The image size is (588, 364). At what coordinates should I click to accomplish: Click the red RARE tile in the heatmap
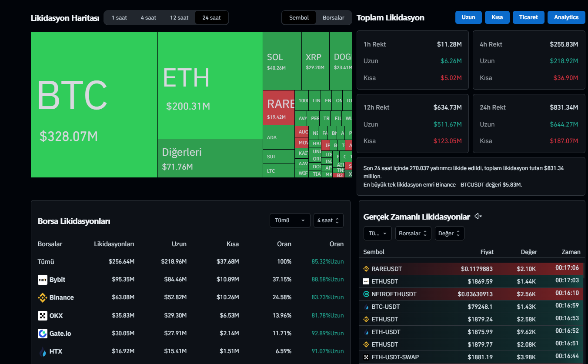279,107
